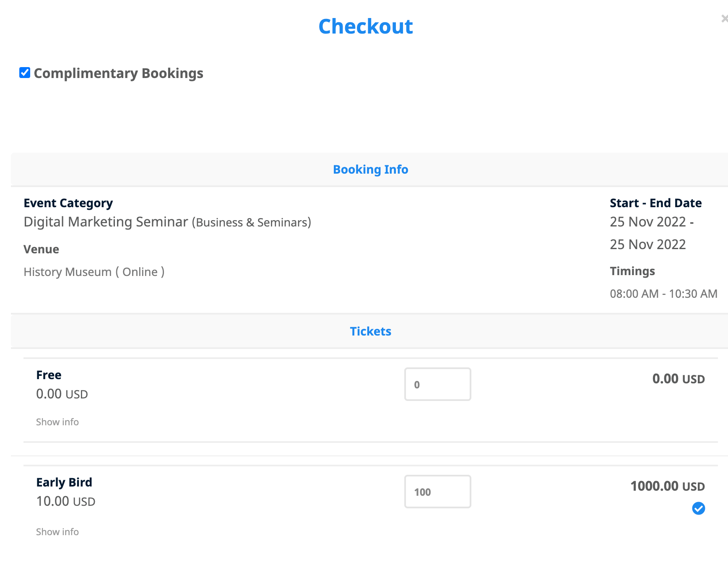Image resolution: width=728 pixels, height=562 pixels.
Task: Click the 1000.00 USD Early Bird total
Action: (x=667, y=486)
